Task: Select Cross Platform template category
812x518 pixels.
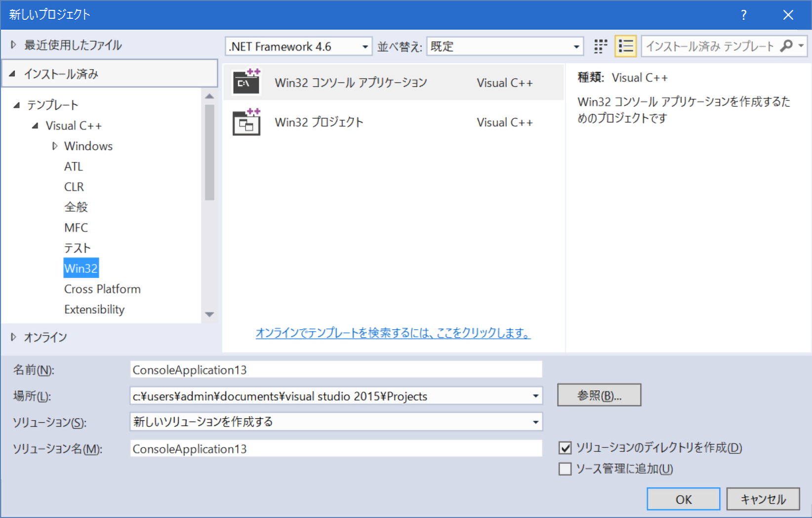Action: [x=102, y=289]
